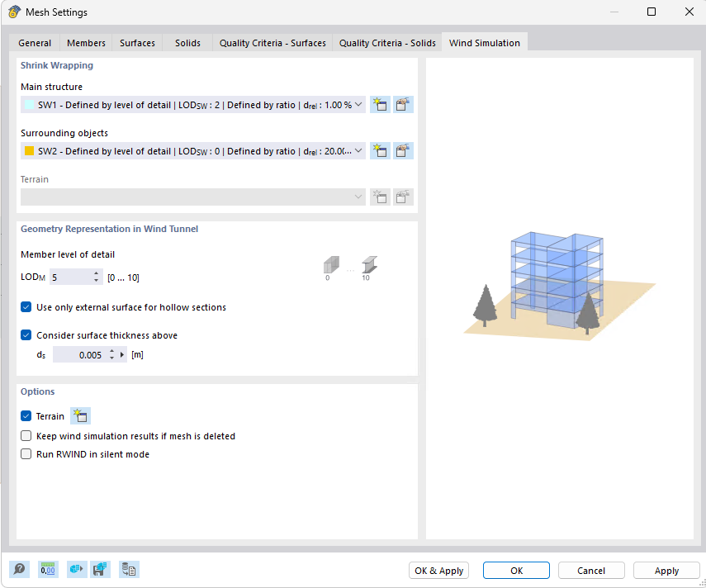Disable the Terrain option checkbox
706x588 pixels.
click(x=26, y=416)
